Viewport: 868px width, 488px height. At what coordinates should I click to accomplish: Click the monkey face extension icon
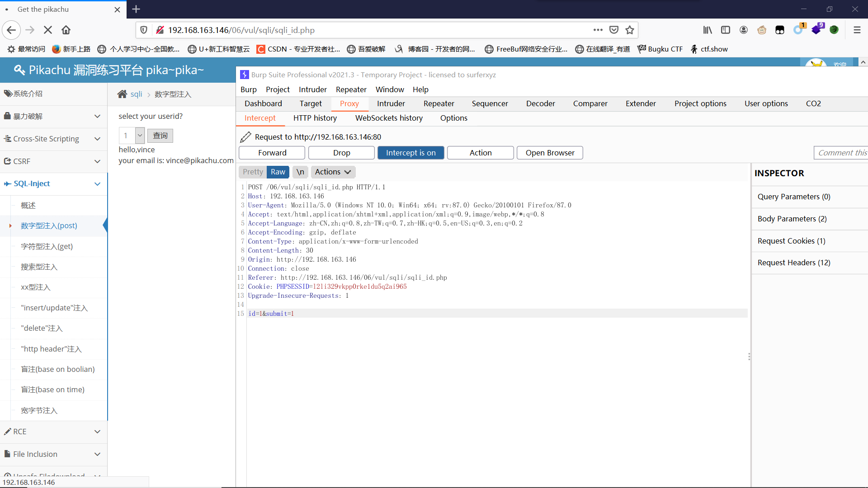(762, 30)
